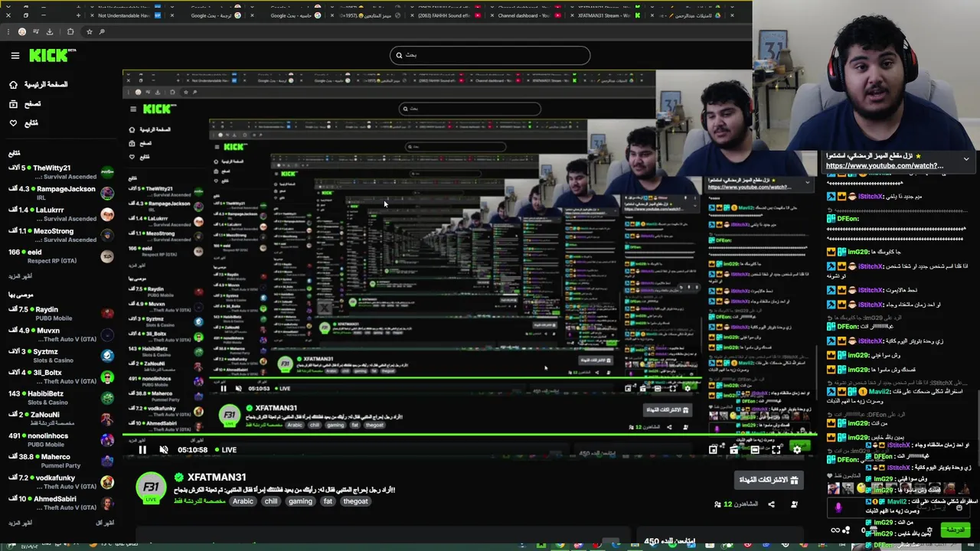Open the Kick hamburger sidebar menu
Image resolution: width=980 pixels, height=551 pixels.
[x=15, y=55]
